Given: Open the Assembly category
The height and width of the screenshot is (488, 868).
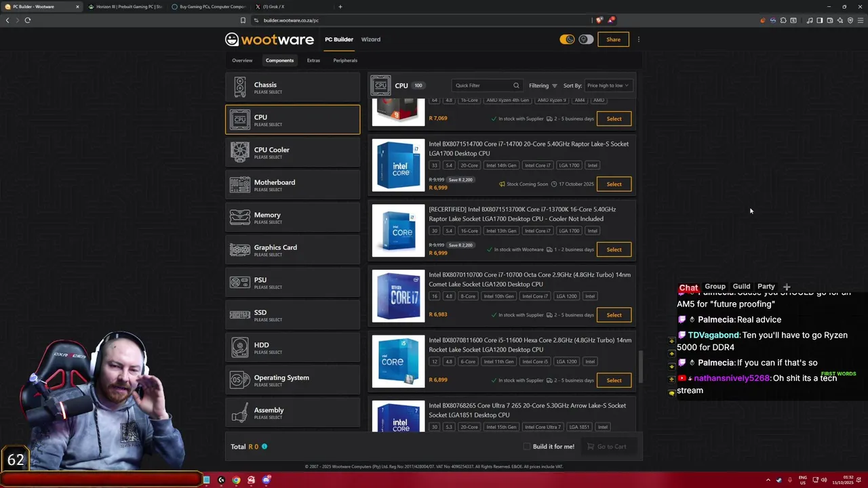Looking at the screenshot, I should coord(292,413).
